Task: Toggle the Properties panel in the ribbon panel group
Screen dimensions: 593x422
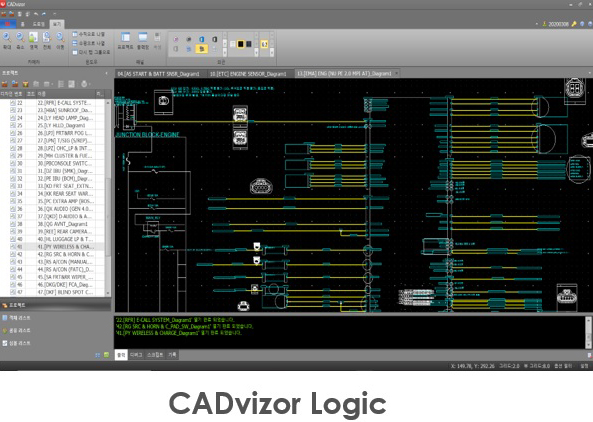Action: coord(157,41)
